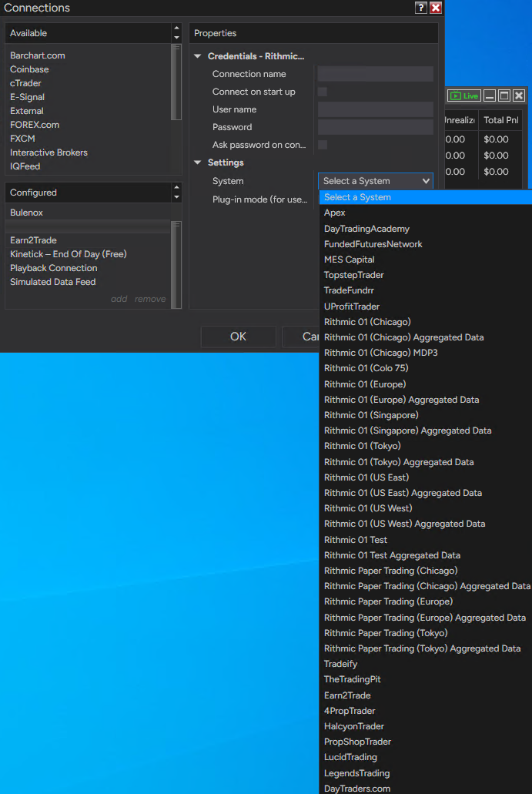532x794 pixels.
Task: Pick Rithmic Paper Trading (Chicago) system
Action: point(391,571)
